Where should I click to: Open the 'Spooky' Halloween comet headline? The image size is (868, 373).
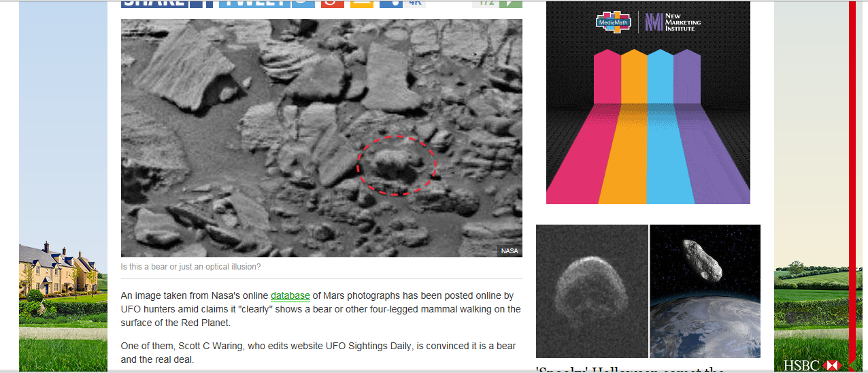click(x=629, y=369)
